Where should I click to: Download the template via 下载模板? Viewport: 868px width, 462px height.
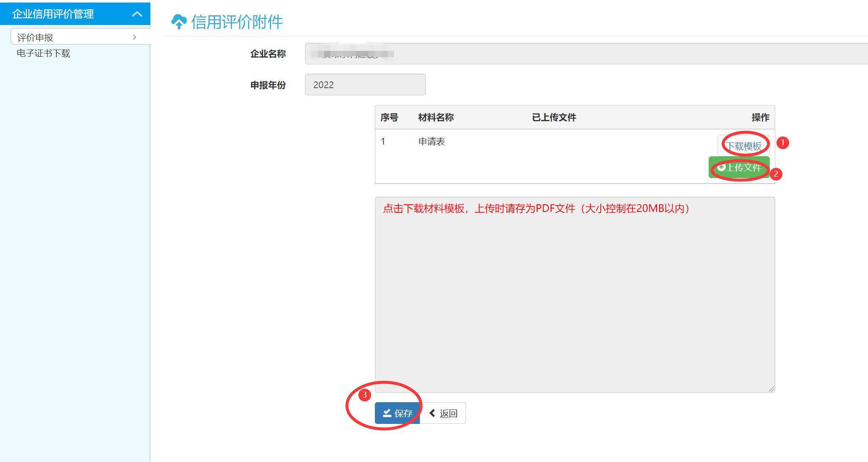[743, 146]
